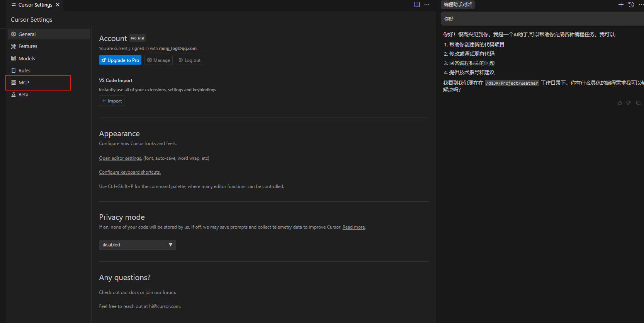The width and height of the screenshot is (644, 323).
Task: Click the Pro Trial badge
Action: [x=138, y=38]
